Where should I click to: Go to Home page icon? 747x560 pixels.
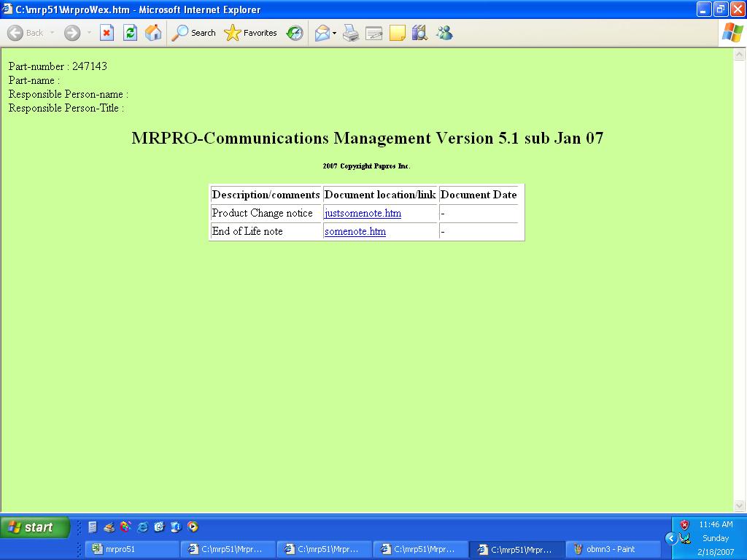point(153,33)
